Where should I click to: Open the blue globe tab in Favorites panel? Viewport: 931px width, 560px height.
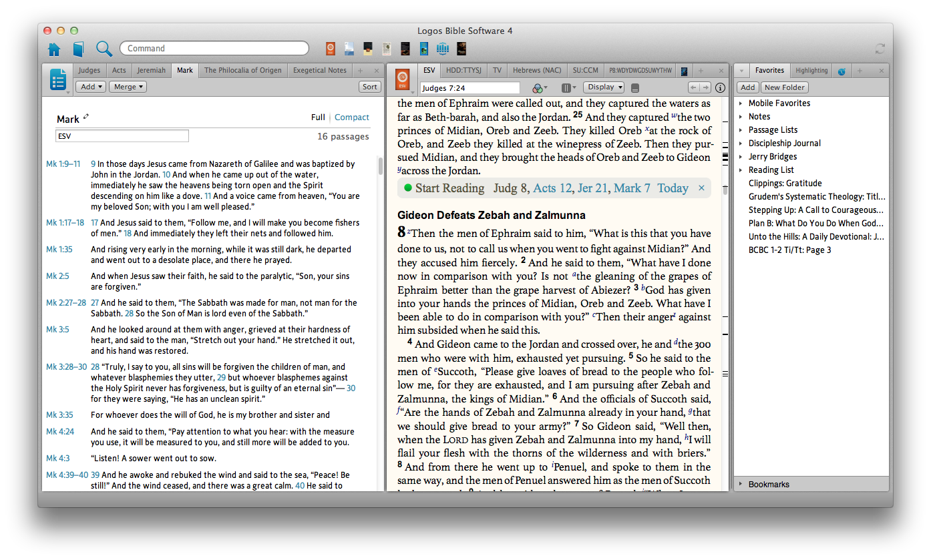pos(842,71)
